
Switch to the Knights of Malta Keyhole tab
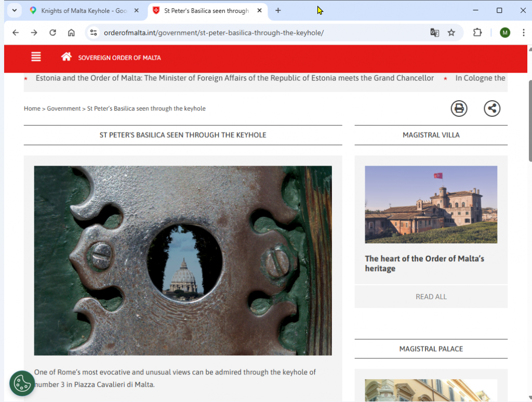[x=83, y=10]
